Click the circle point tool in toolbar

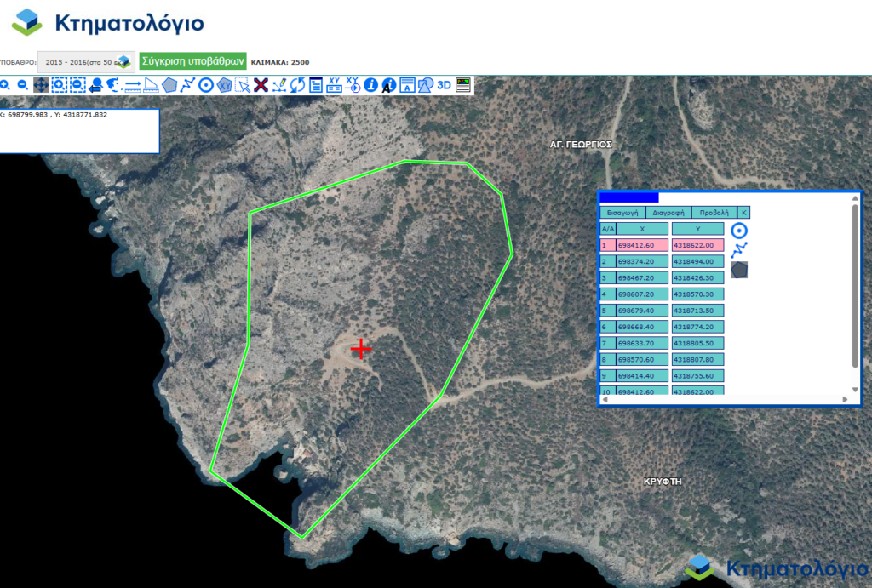point(205,85)
